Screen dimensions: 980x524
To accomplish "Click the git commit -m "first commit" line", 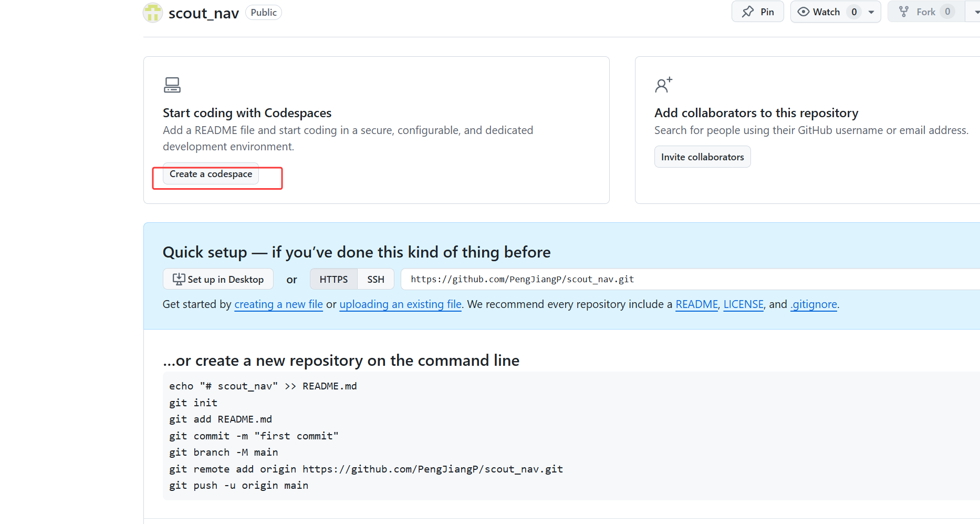I will [254, 436].
